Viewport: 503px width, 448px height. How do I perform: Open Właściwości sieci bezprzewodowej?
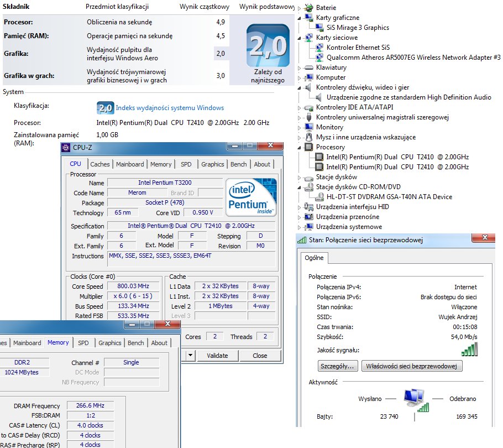click(x=412, y=366)
